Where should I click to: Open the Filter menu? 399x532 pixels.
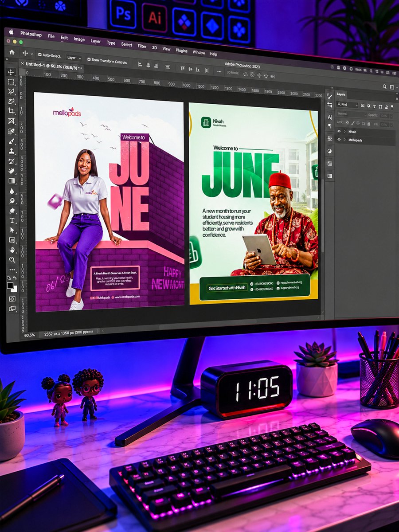pyautogui.click(x=142, y=46)
